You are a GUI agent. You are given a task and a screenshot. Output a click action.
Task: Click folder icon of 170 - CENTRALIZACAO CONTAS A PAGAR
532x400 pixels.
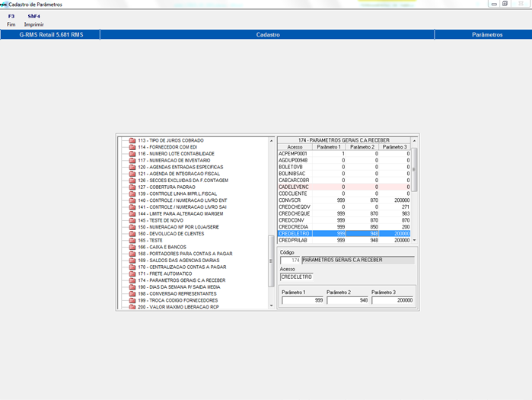132,267
